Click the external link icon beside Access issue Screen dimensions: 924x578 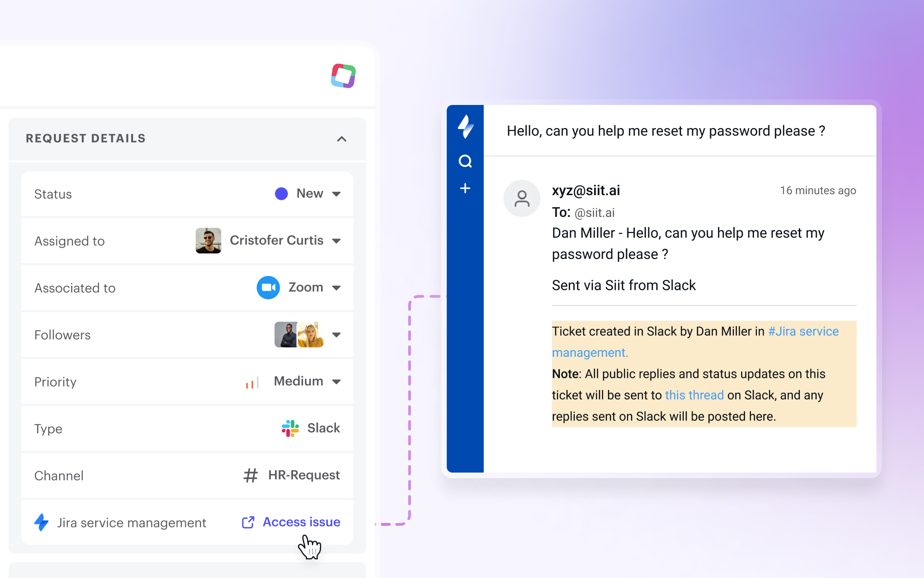[248, 522]
